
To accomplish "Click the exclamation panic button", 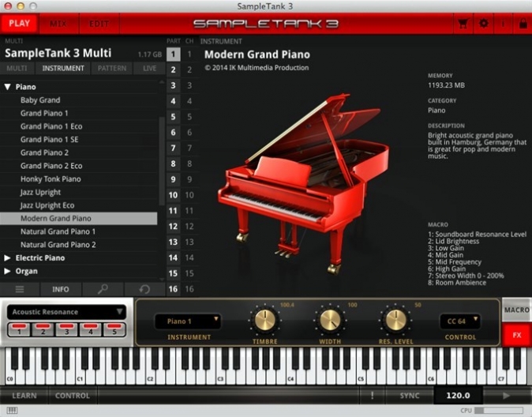I will coord(373,396).
